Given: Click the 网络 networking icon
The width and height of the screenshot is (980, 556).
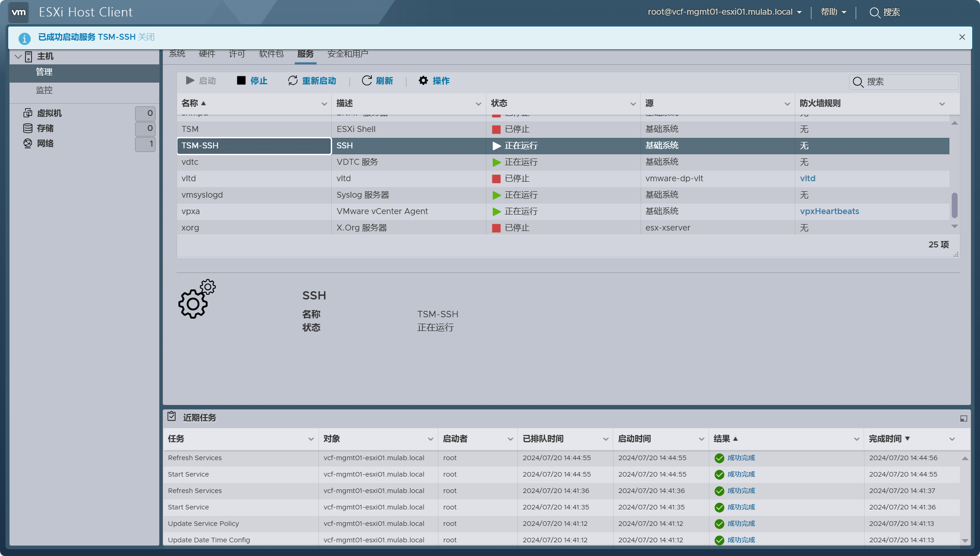Looking at the screenshot, I should [28, 143].
